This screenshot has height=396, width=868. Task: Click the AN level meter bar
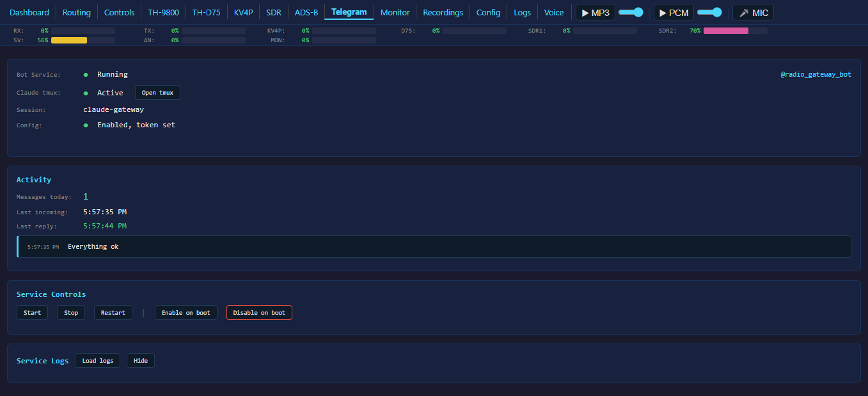tap(214, 40)
